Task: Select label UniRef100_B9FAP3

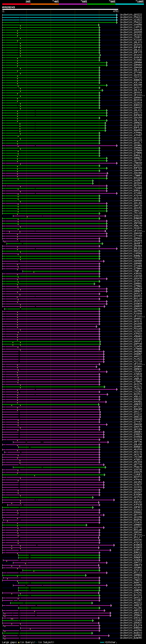Action: [x=131, y=47]
